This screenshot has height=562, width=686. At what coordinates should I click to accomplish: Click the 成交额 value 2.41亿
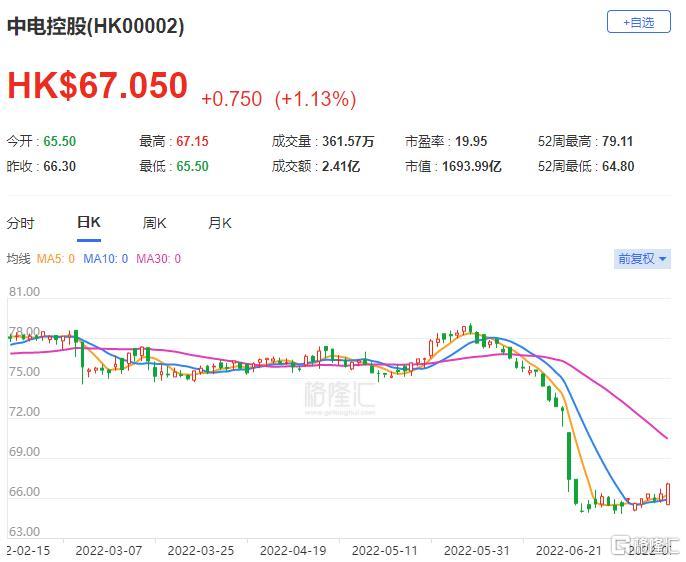pyautogui.click(x=341, y=166)
